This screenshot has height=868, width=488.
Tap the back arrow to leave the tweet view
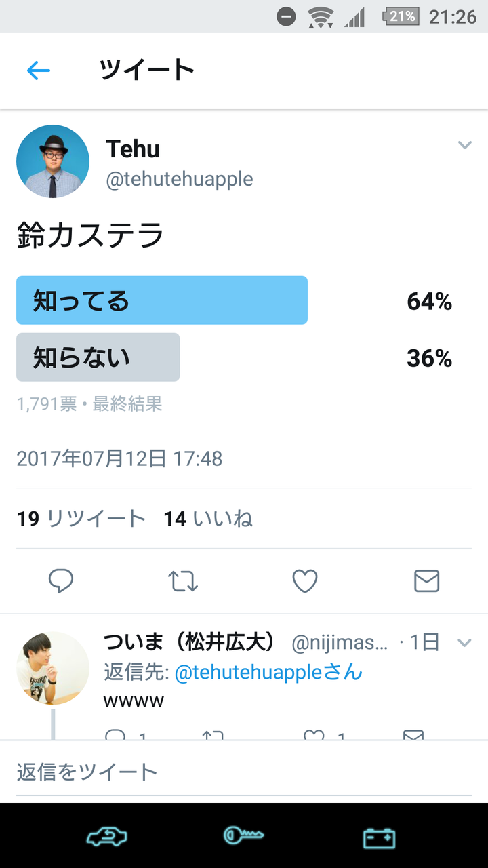[39, 70]
